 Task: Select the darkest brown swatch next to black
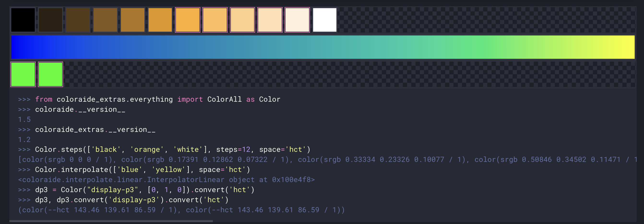click(x=50, y=20)
